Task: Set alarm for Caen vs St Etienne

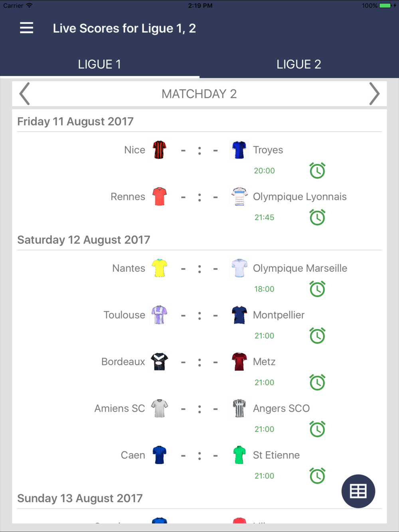Action: click(x=317, y=476)
